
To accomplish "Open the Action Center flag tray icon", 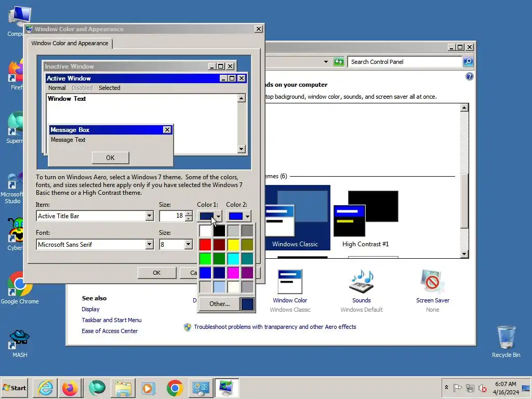I will tap(457, 388).
